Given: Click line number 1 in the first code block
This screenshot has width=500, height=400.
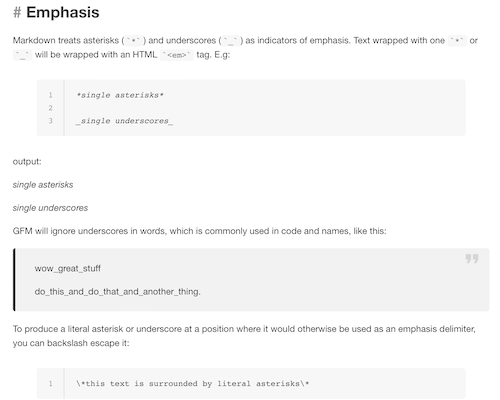Looking at the screenshot, I should point(51,95).
